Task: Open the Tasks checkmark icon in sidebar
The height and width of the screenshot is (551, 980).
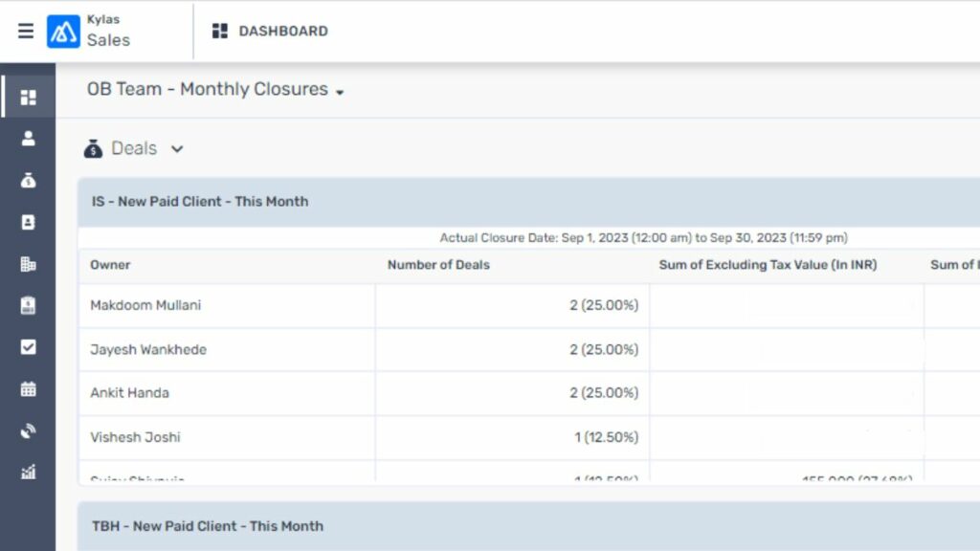Action: pyautogui.click(x=29, y=347)
